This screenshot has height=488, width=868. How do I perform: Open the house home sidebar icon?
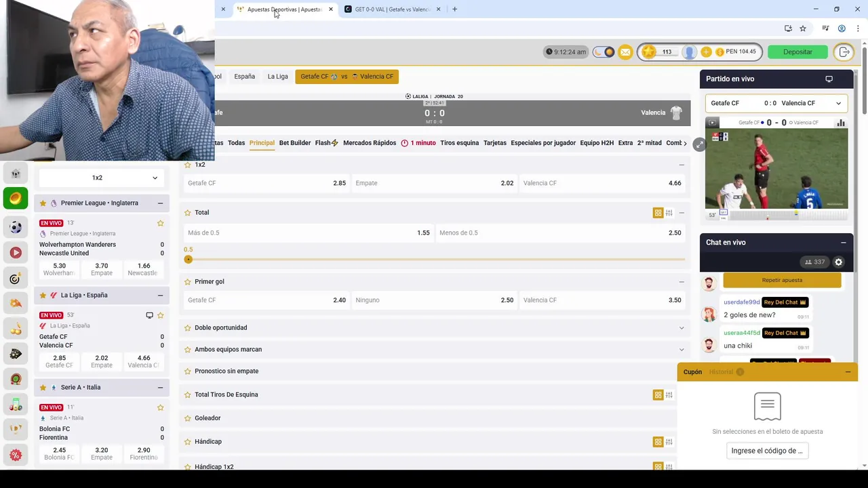[16, 174]
